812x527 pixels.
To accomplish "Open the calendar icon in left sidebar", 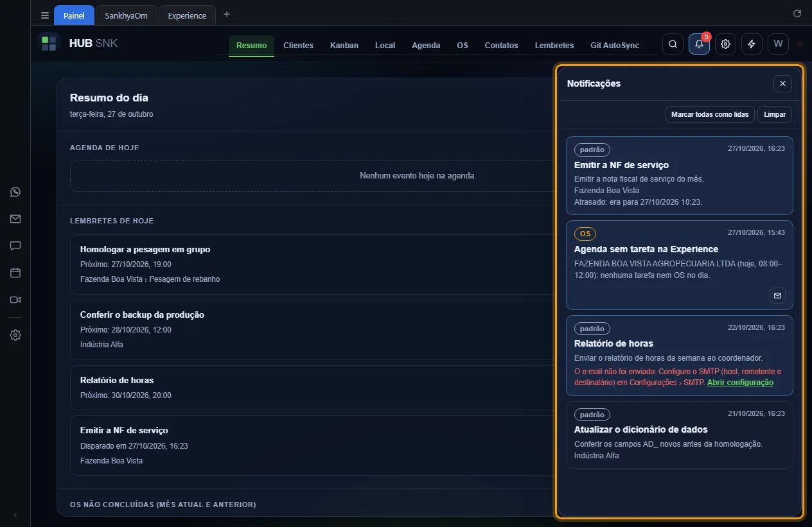I will [15, 273].
